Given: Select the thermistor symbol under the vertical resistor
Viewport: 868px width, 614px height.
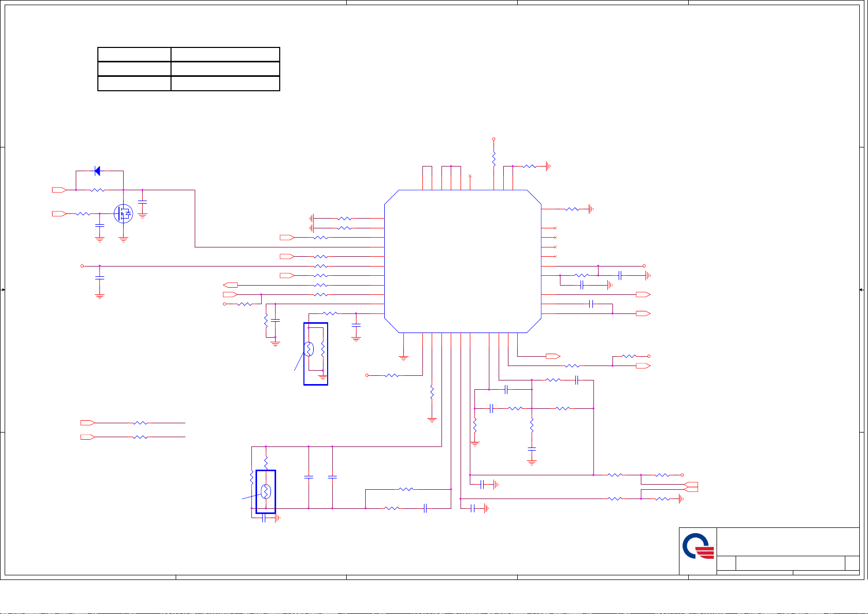Looking at the screenshot, I should [266, 491].
